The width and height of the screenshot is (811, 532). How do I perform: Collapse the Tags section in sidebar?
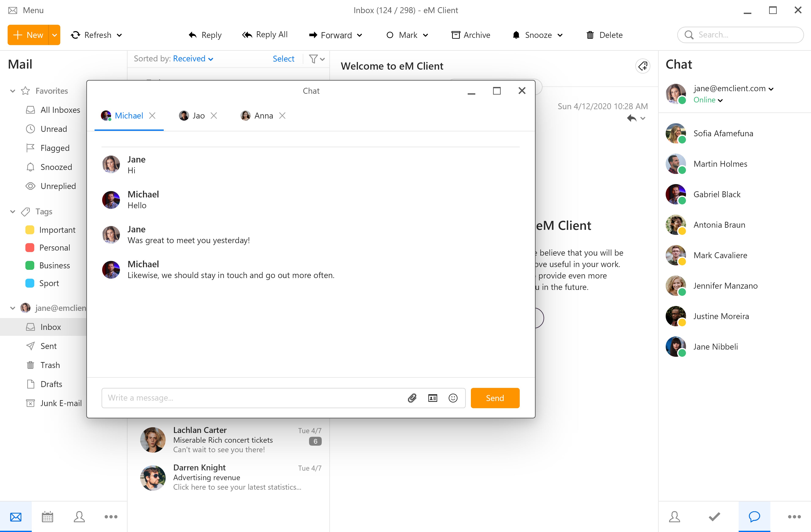[x=13, y=212]
